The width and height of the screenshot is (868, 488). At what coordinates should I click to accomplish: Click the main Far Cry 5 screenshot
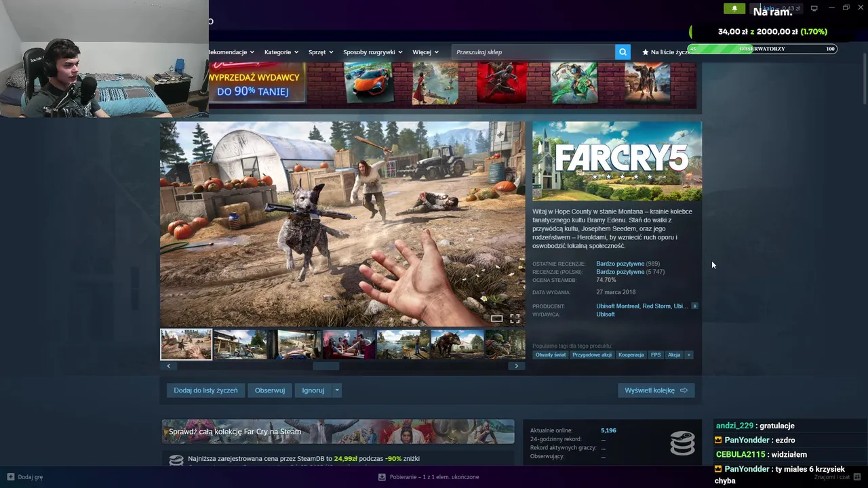[x=342, y=224]
